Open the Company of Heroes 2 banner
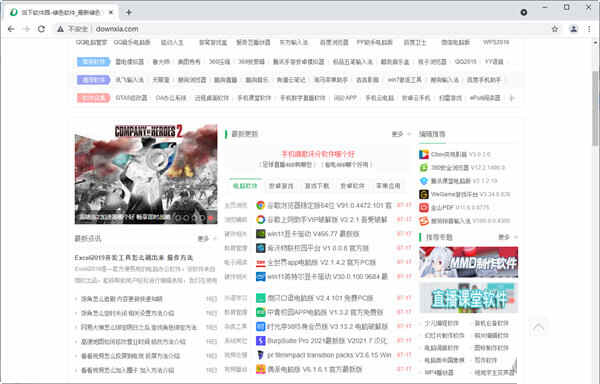 pyautogui.click(x=146, y=174)
